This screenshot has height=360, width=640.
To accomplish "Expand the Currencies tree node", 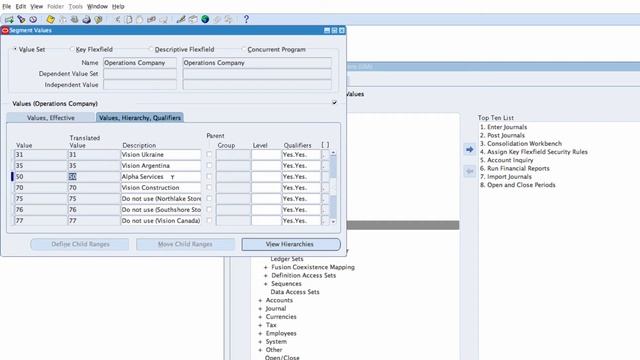I will click(260, 317).
